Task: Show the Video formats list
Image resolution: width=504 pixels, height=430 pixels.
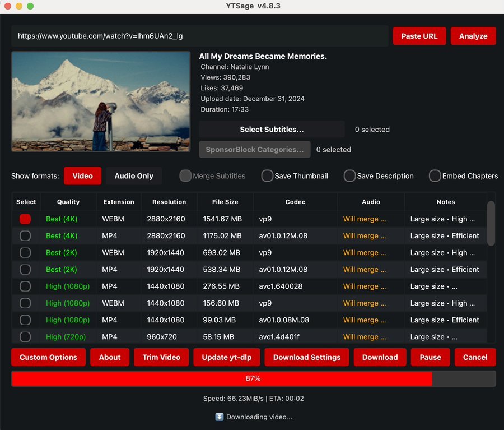Action: click(x=82, y=175)
